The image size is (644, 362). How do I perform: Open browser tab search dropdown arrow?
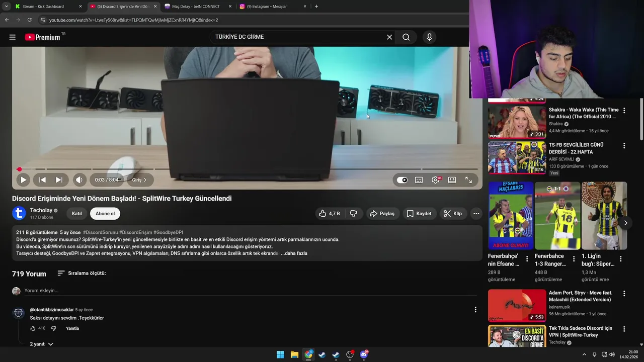pos(6,7)
